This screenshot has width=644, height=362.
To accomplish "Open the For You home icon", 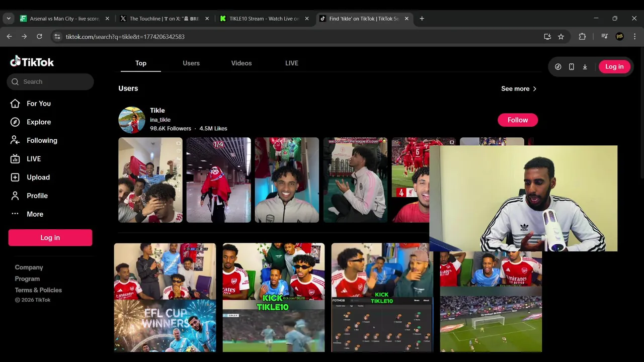I will [x=15, y=104].
